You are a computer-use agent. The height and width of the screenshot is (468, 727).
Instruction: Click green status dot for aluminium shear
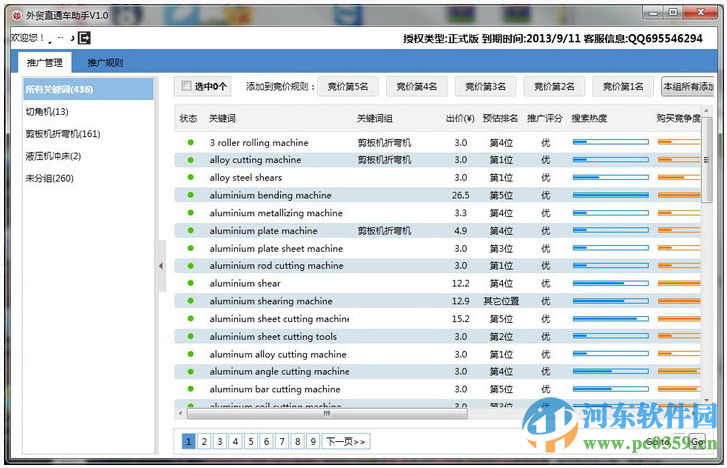(x=191, y=283)
